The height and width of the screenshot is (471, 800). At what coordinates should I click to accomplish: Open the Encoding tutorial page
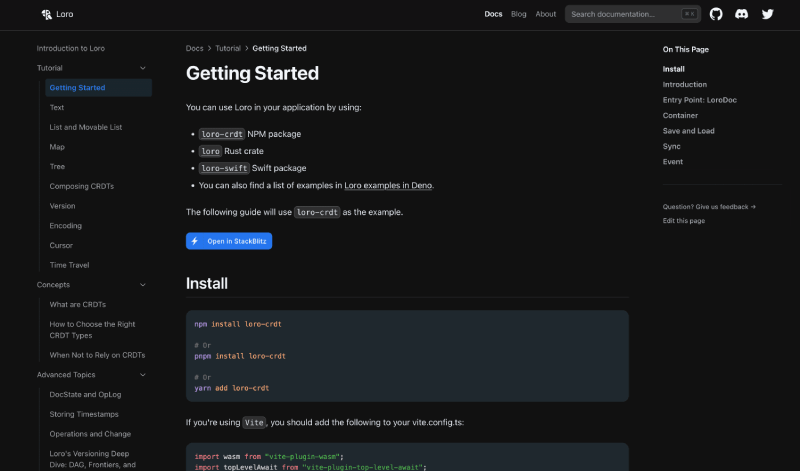point(65,226)
